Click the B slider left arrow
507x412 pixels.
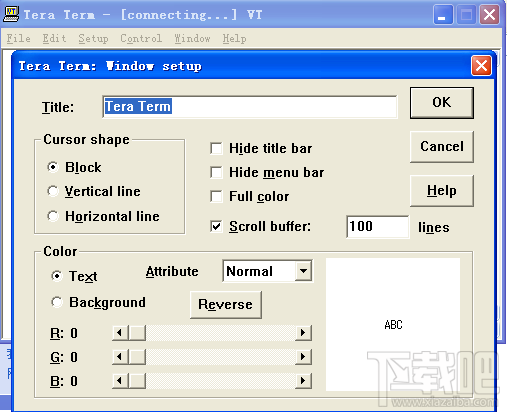tap(120, 381)
